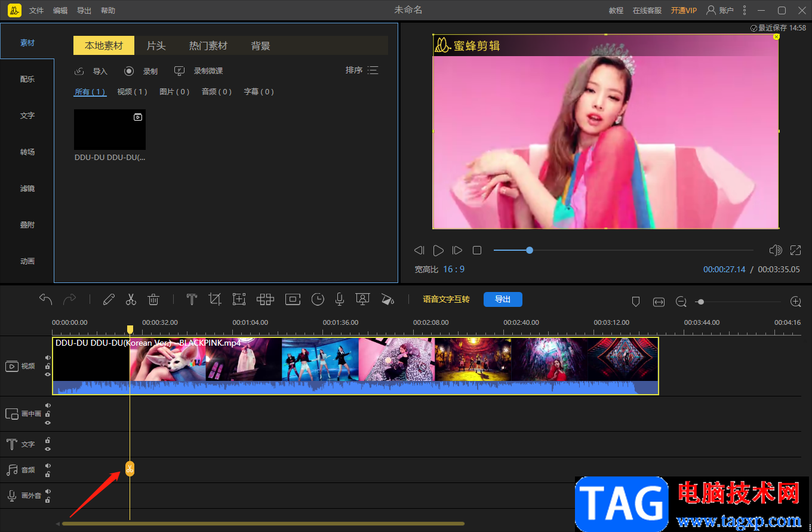Toggle the lock on 文字 track
Viewport: 812px width, 532px height.
click(48, 441)
